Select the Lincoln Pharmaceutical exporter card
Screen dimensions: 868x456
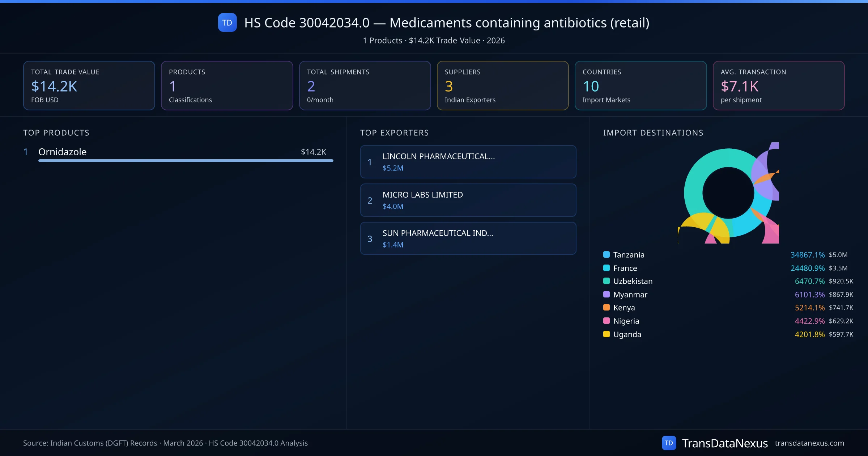(468, 162)
